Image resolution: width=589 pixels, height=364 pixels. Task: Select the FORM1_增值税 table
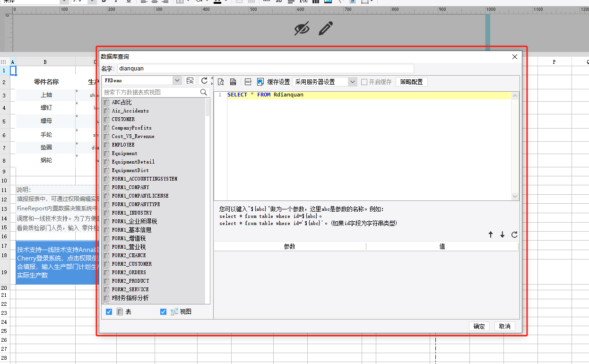[129, 238]
